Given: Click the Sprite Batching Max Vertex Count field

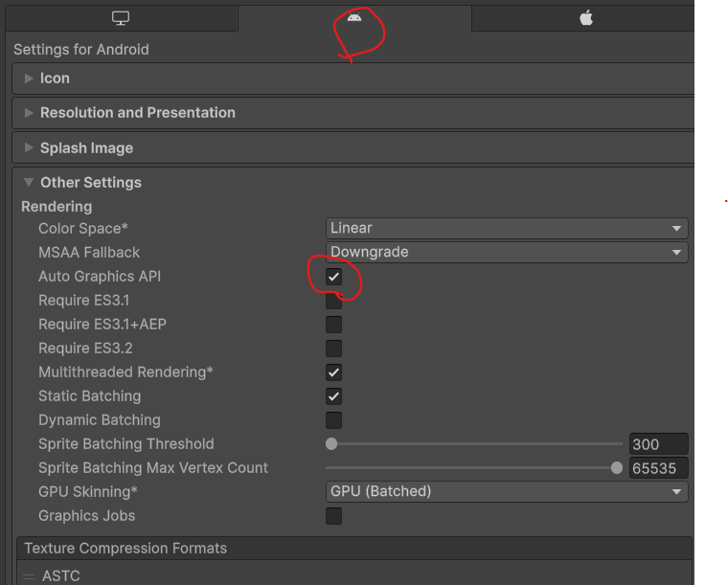Looking at the screenshot, I should pos(658,468).
